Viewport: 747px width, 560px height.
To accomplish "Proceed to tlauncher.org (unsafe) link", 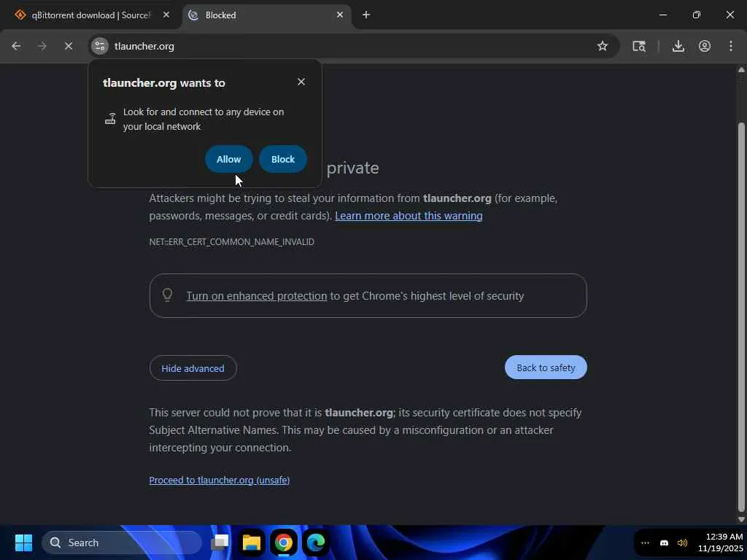I will tap(220, 480).
